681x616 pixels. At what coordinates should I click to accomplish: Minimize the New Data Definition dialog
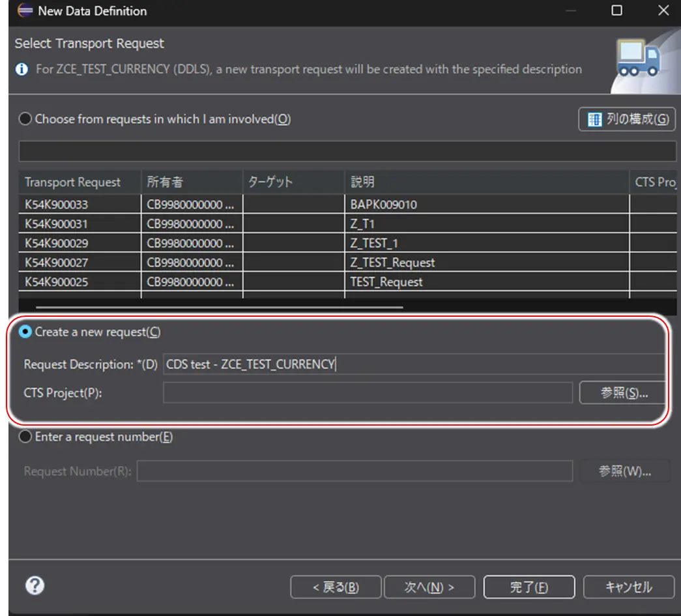[x=571, y=10]
